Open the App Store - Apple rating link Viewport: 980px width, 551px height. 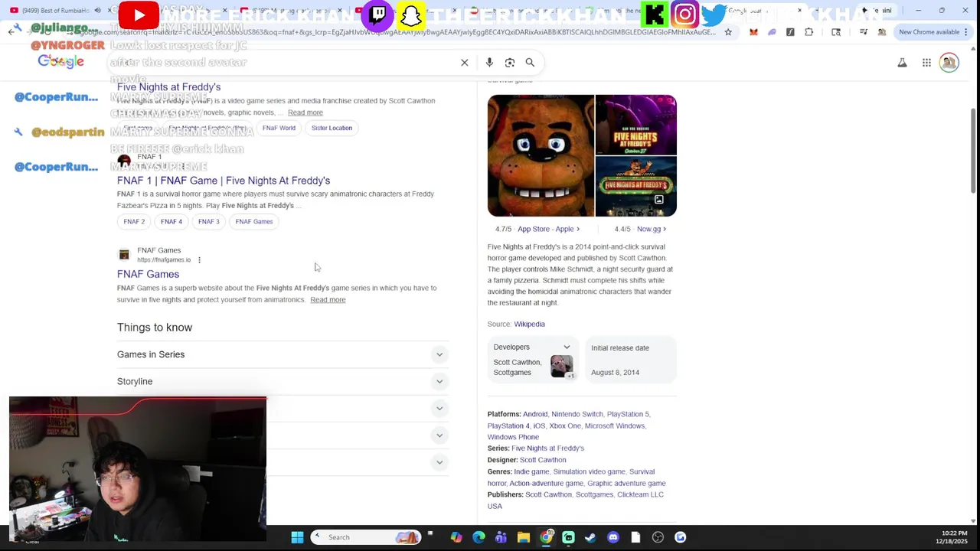pos(548,229)
